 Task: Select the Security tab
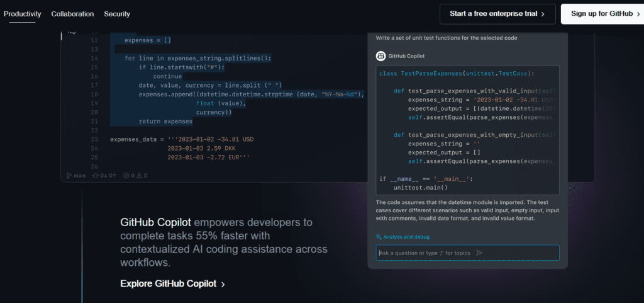[x=117, y=13]
